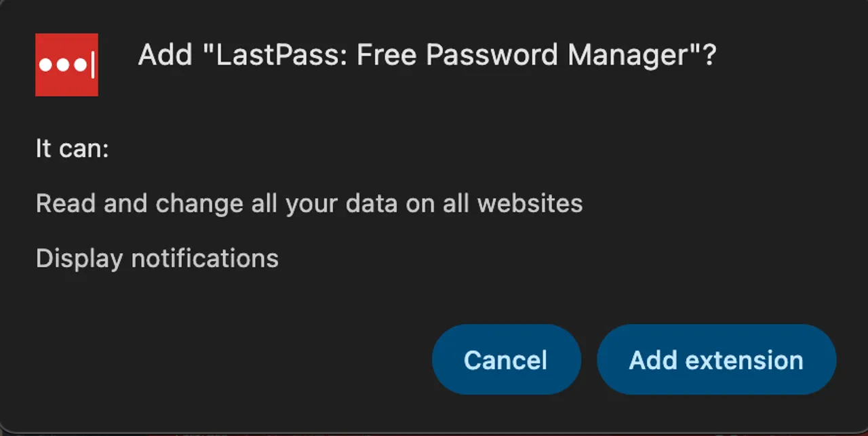This screenshot has height=436, width=868.
Task: Click the red LastPass extension icon
Action: (x=66, y=64)
